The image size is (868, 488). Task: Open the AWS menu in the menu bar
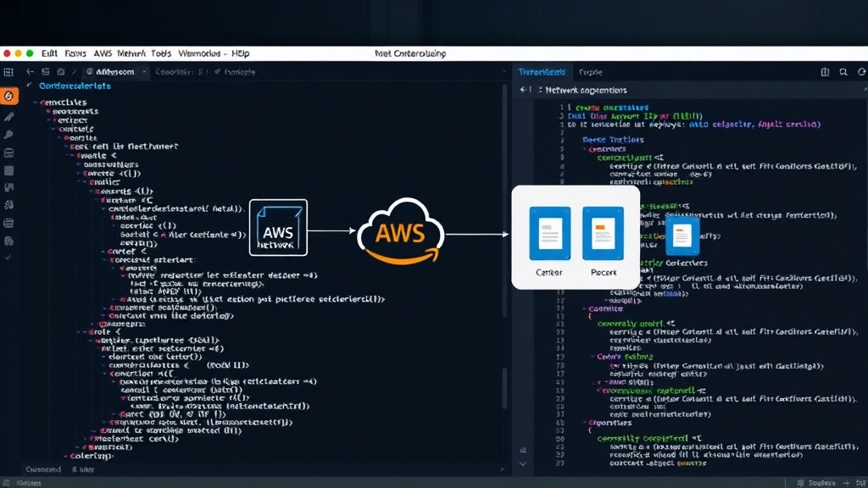[x=103, y=53]
